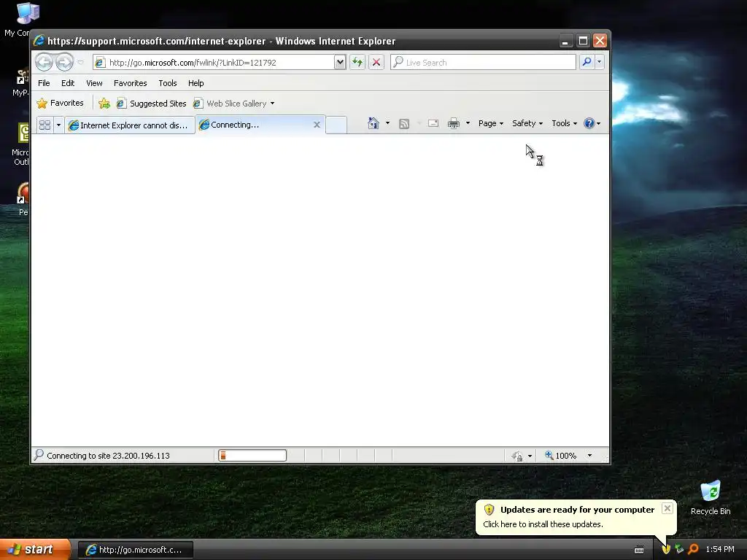Click the address bar URL field
The image size is (747, 560).
pyautogui.click(x=214, y=63)
